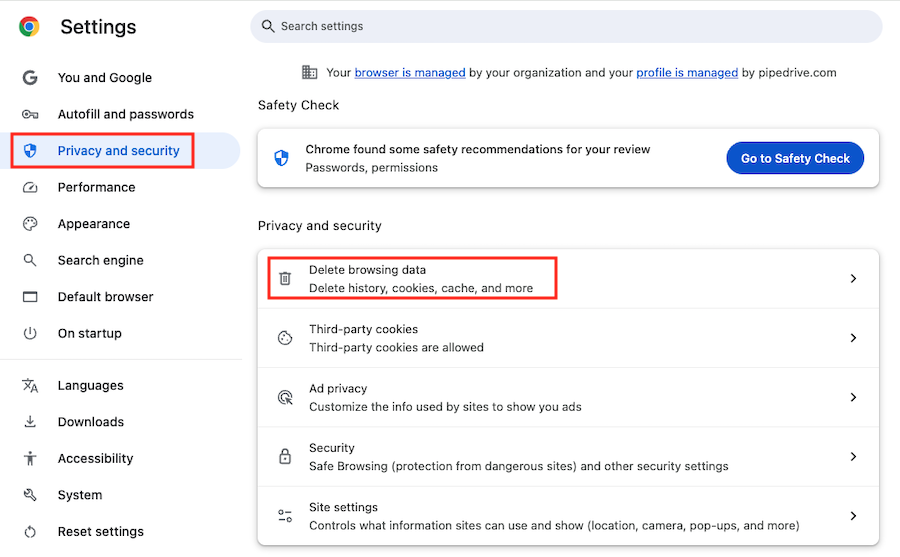
Task: Click the Site settings sliders icon
Action: (285, 516)
